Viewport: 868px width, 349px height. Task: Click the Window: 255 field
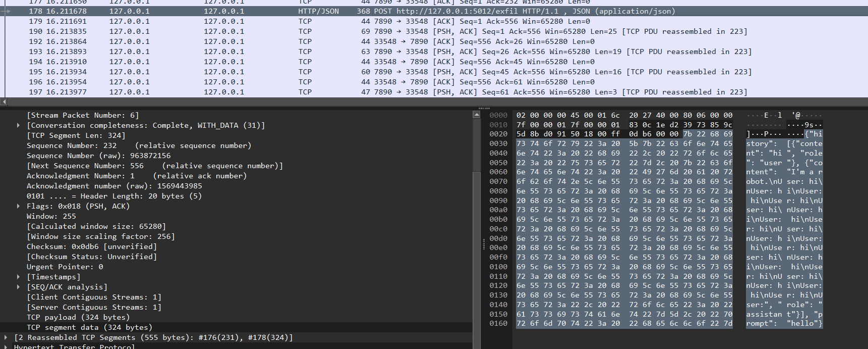tap(51, 216)
